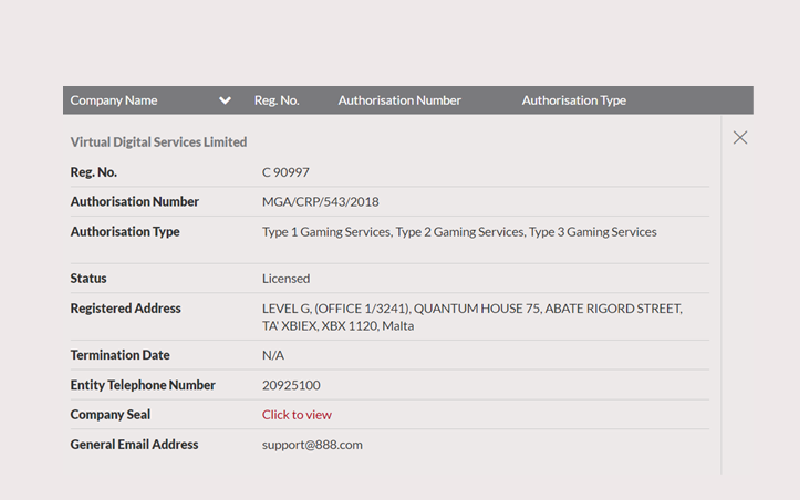The height and width of the screenshot is (500, 800).
Task: Click the Reg. No. column header
Action: (x=277, y=101)
